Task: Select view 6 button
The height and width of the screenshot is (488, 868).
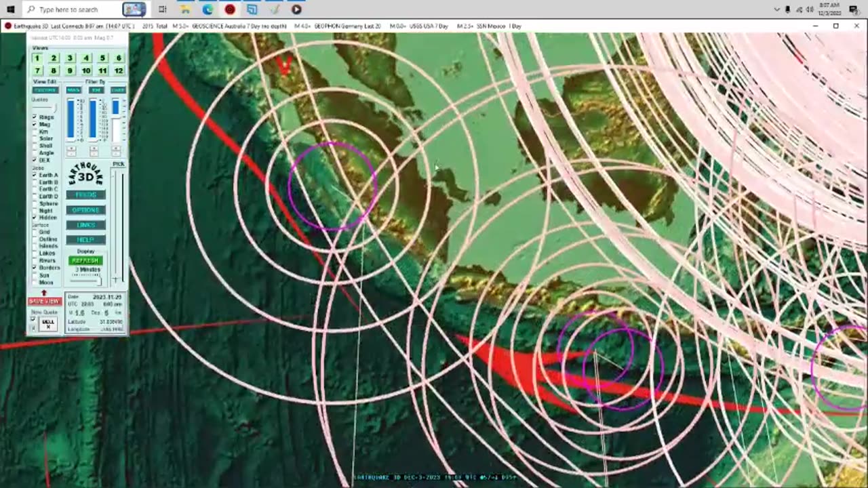Action: (119, 58)
